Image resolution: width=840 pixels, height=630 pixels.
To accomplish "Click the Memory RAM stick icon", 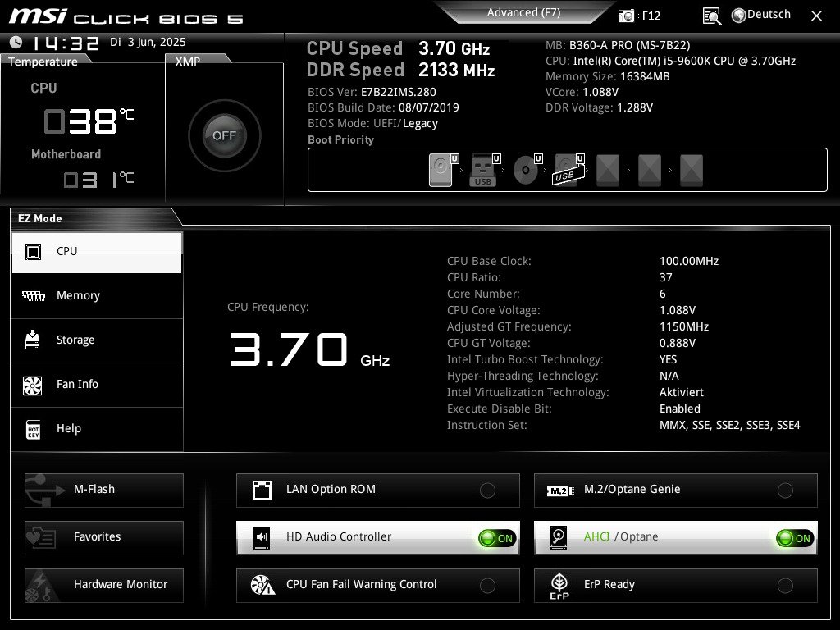I will click(33, 295).
